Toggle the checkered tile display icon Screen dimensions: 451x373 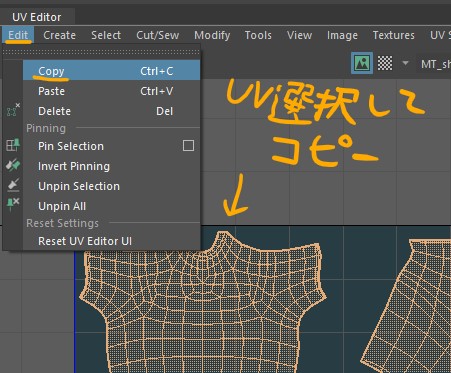point(385,63)
